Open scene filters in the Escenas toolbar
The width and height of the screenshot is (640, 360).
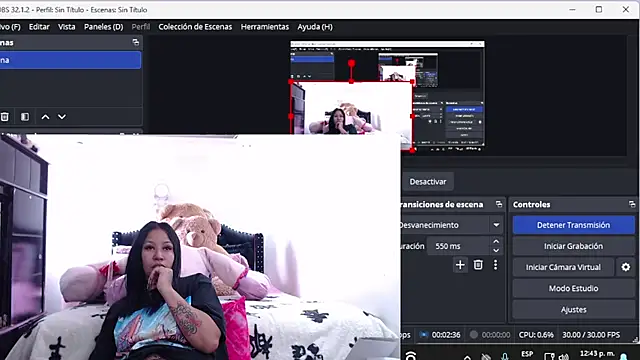[x=25, y=117]
